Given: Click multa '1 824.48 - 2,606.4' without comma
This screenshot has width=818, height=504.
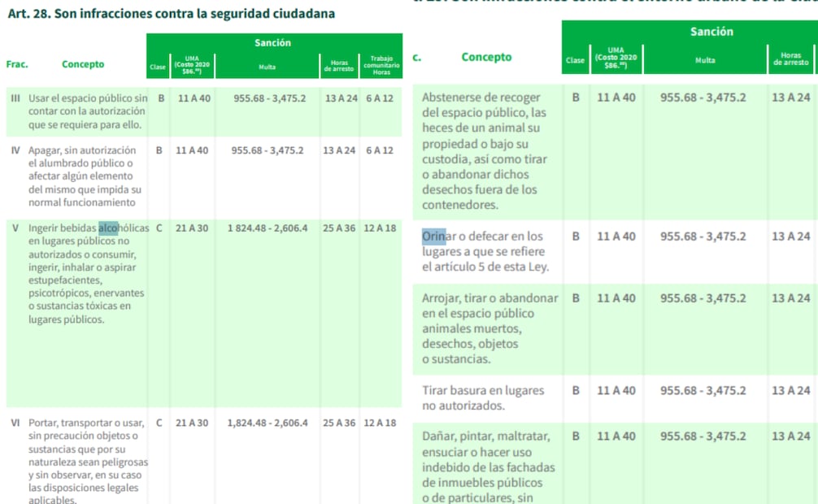Looking at the screenshot, I should tap(268, 228).
